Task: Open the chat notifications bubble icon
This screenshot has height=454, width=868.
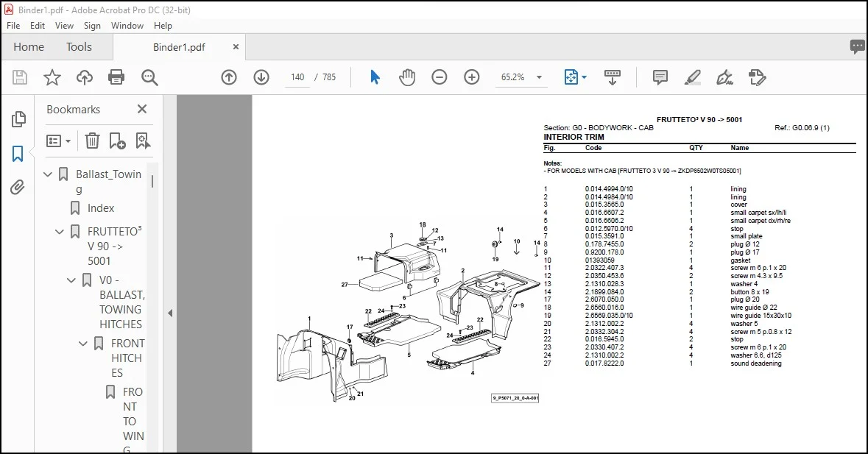Action: coord(858,47)
